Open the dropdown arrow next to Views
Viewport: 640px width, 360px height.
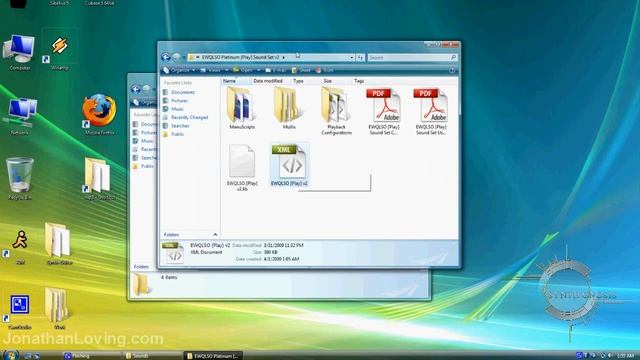pyautogui.click(x=227, y=70)
